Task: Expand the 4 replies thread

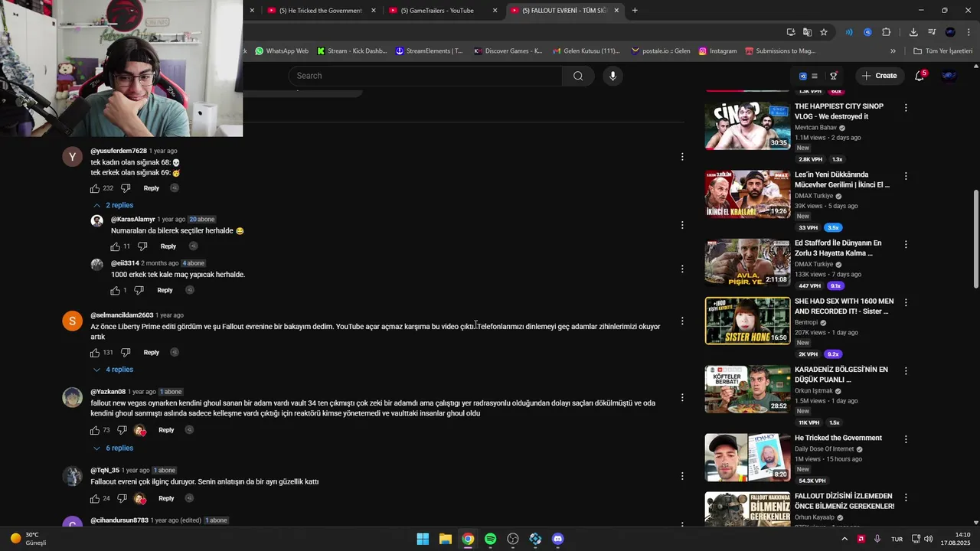Action: point(113,370)
